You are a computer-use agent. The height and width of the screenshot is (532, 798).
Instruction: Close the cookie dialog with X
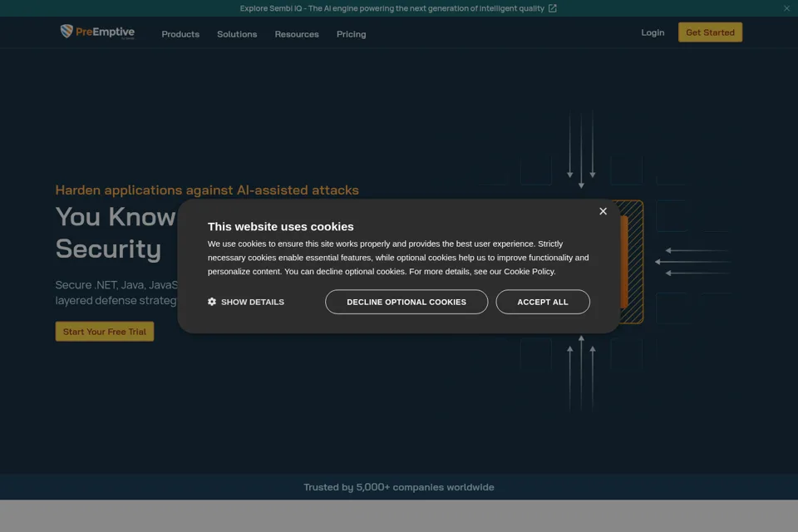point(603,211)
